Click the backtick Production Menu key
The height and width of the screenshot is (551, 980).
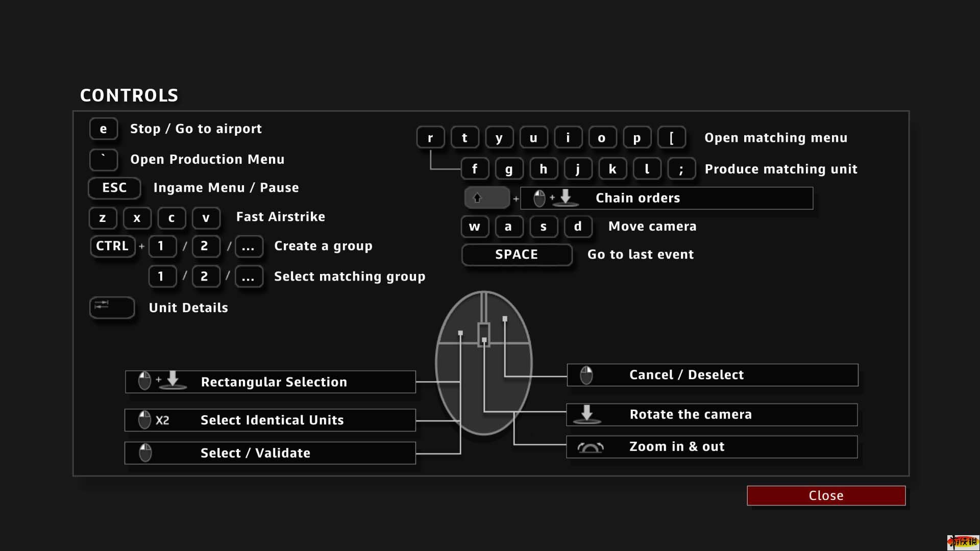(x=103, y=159)
